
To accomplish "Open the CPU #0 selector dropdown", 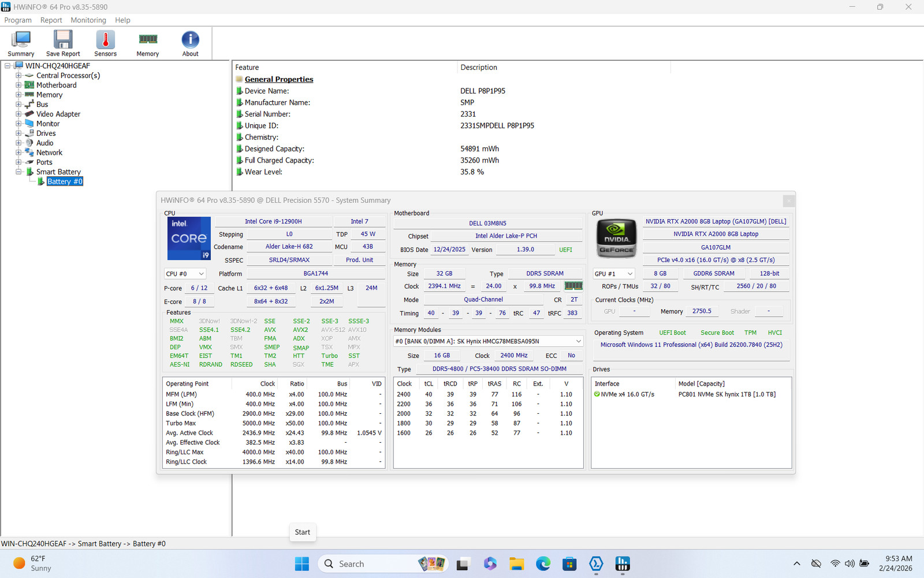I will click(x=185, y=274).
